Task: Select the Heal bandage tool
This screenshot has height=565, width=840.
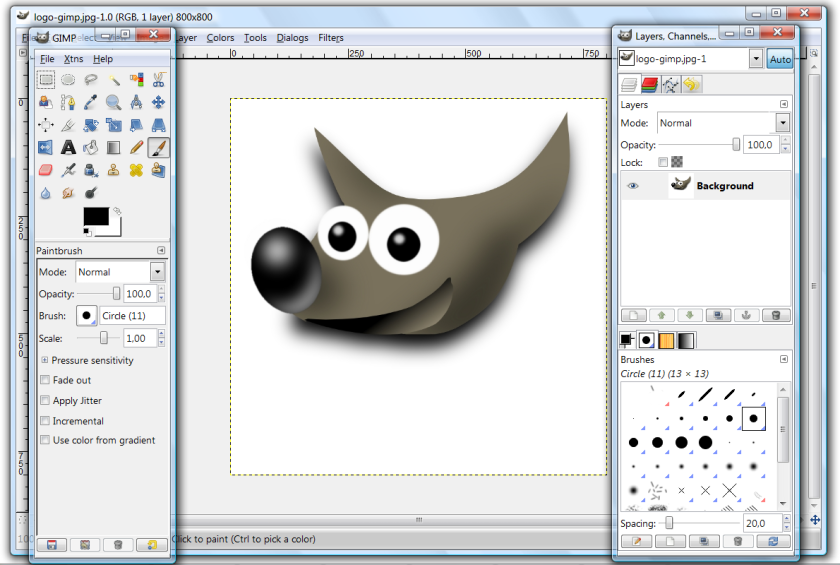Action: point(136,170)
